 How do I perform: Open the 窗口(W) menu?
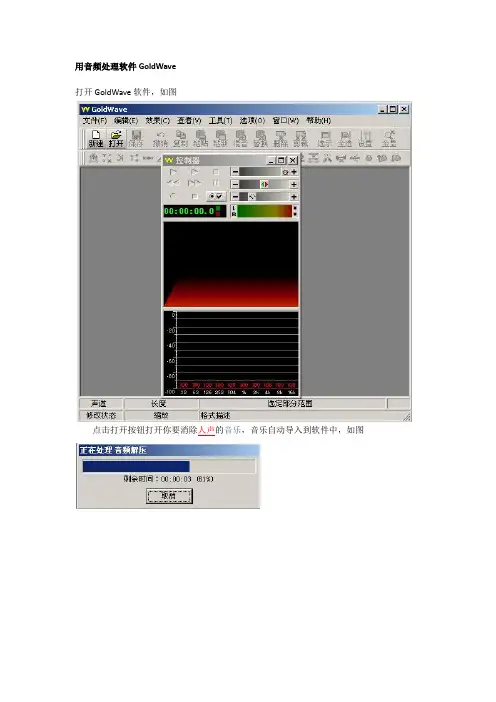(x=286, y=120)
